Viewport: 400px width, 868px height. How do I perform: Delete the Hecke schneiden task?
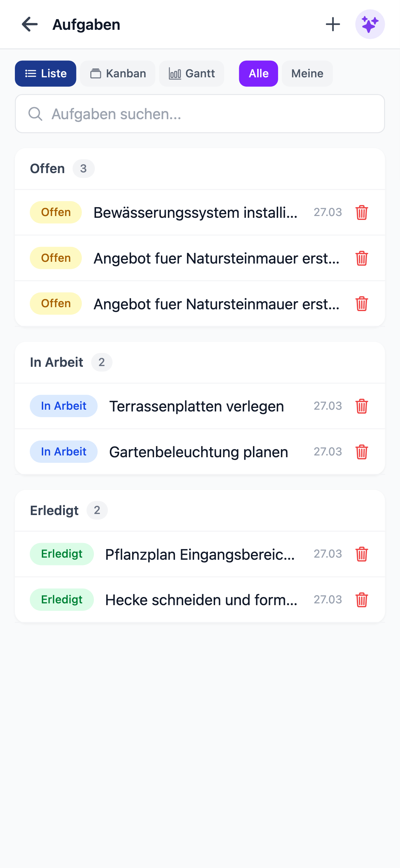[361, 600]
